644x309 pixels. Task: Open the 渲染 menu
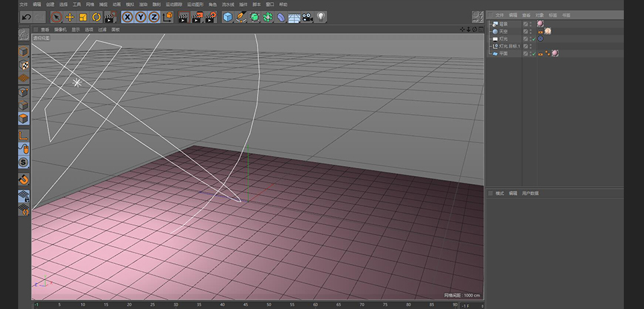point(143,4)
